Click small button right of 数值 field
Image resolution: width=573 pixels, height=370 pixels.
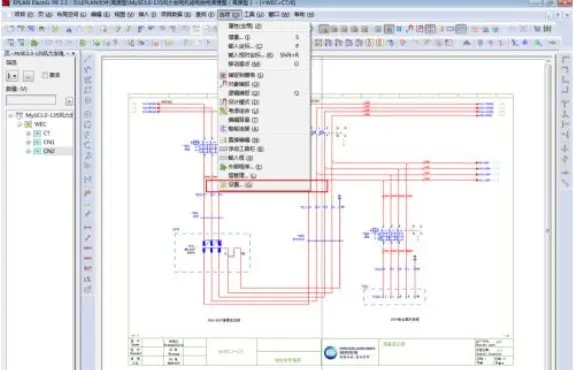click(x=69, y=101)
